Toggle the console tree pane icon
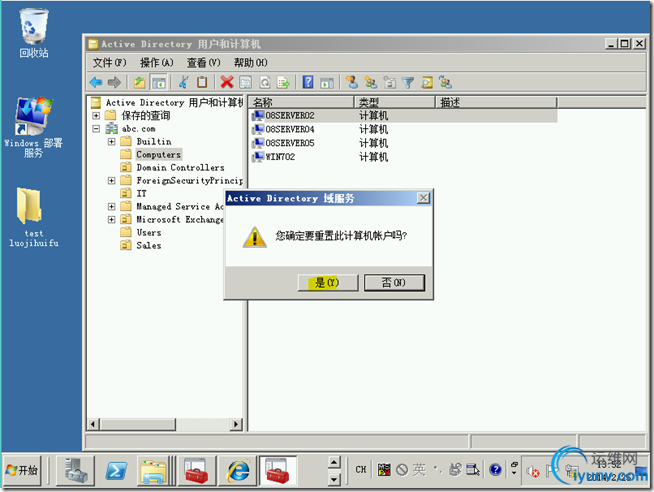 tap(158, 83)
